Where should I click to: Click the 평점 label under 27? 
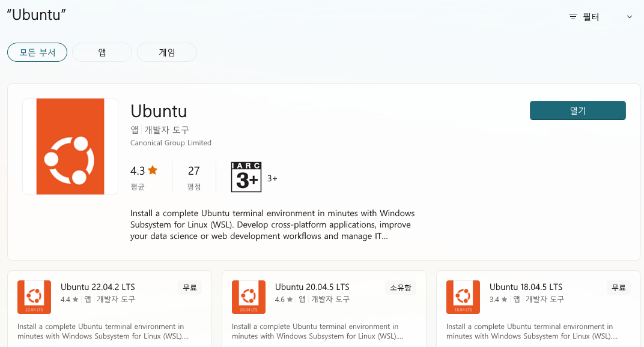coord(194,187)
